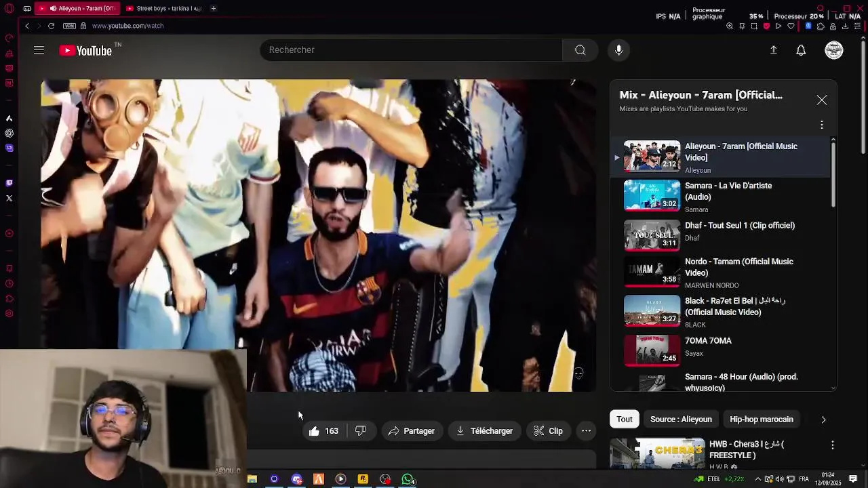868x488 pixels.
Task: Select the Tout filter chip
Action: coord(625,420)
